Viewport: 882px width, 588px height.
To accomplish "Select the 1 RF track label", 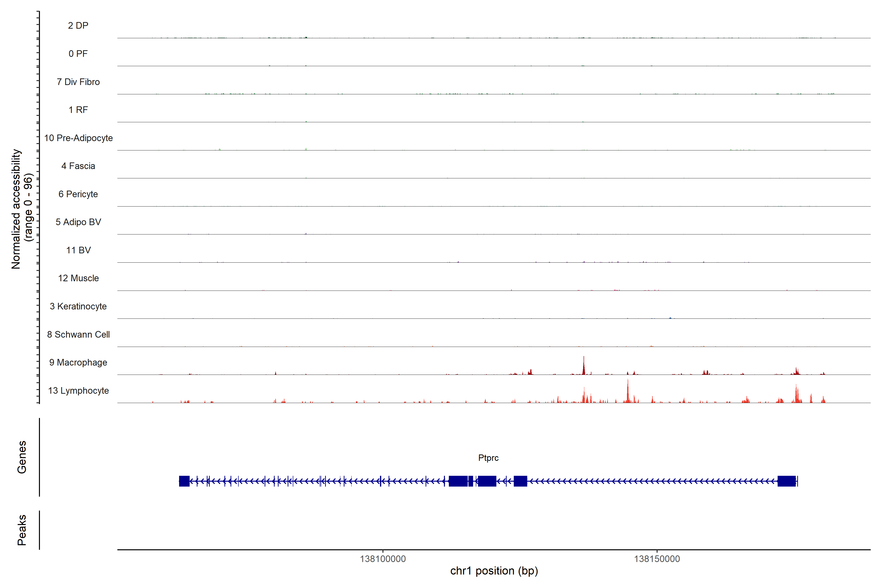I will tap(78, 110).
